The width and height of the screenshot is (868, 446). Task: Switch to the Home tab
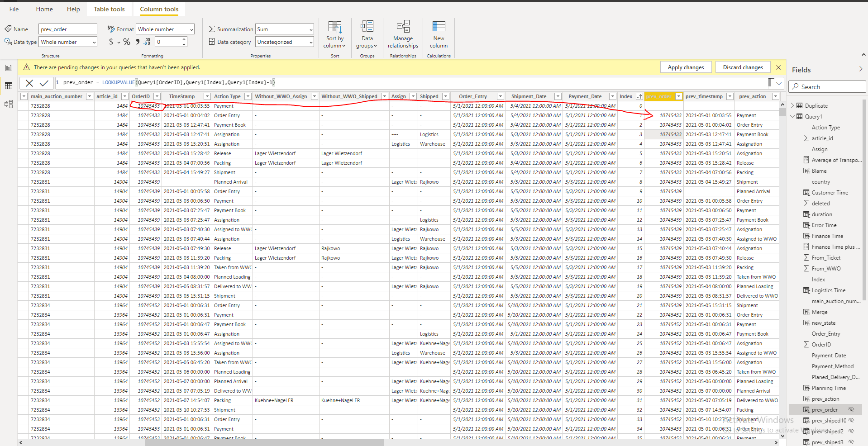(x=44, y=9)
